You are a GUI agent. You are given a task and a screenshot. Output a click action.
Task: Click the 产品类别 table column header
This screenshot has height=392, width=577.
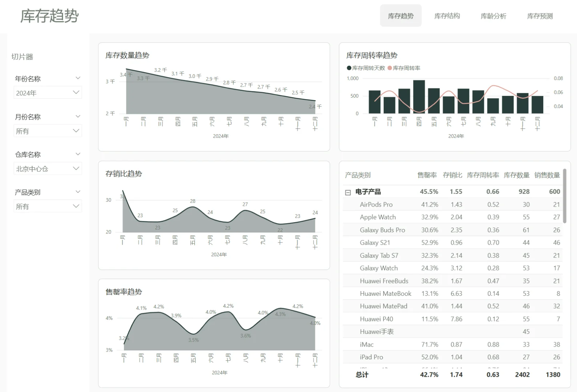[x=358, y=175]
